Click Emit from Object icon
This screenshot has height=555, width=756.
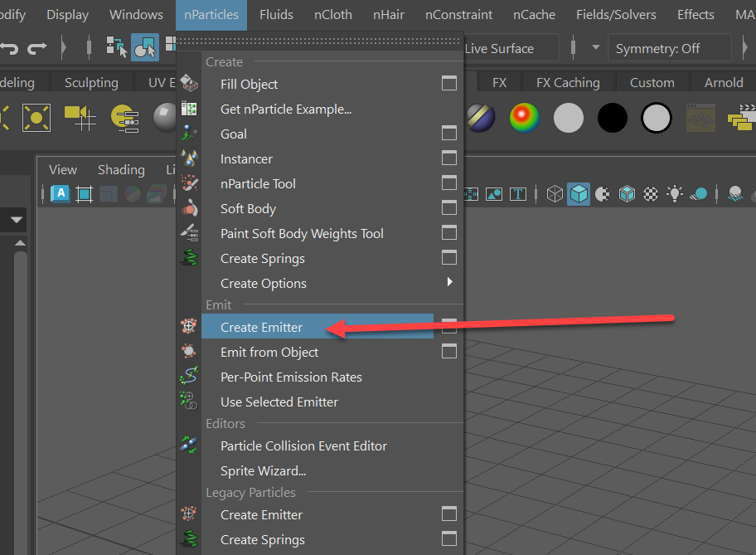coord(189,351)
